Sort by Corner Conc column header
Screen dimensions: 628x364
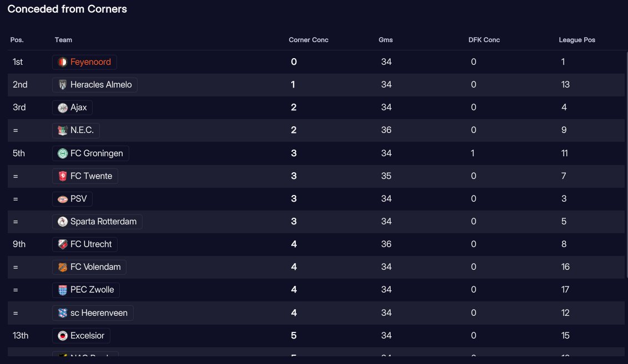click(x=308, y=40)
